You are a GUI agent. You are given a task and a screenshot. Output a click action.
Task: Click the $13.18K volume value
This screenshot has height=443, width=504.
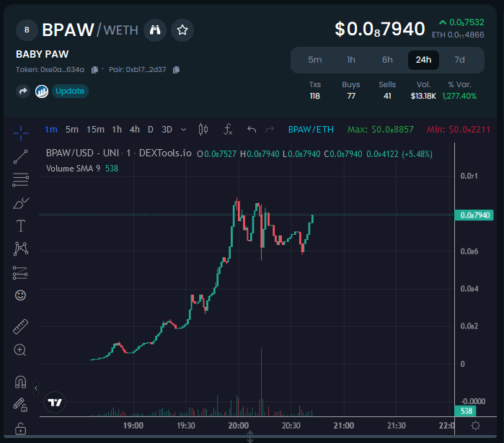pos(423,96)
